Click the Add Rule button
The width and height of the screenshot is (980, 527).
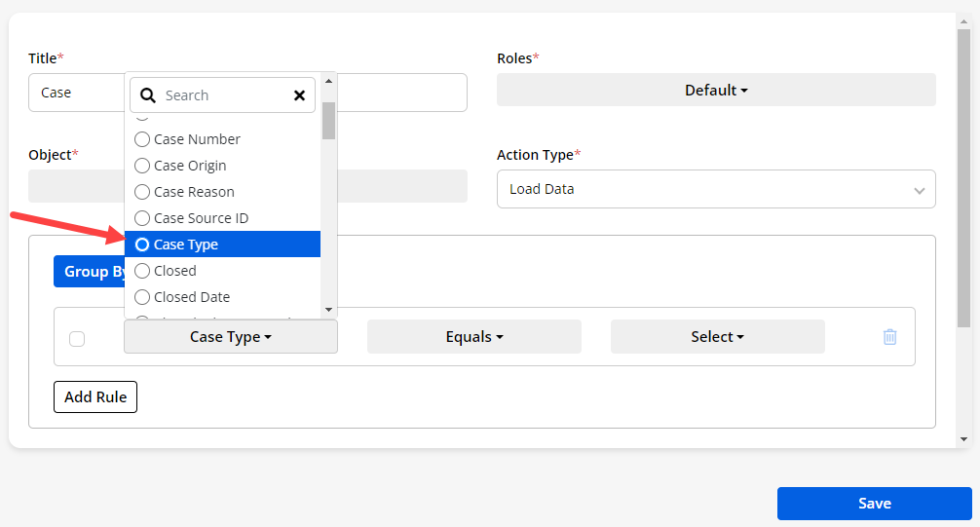coord(95,397)
